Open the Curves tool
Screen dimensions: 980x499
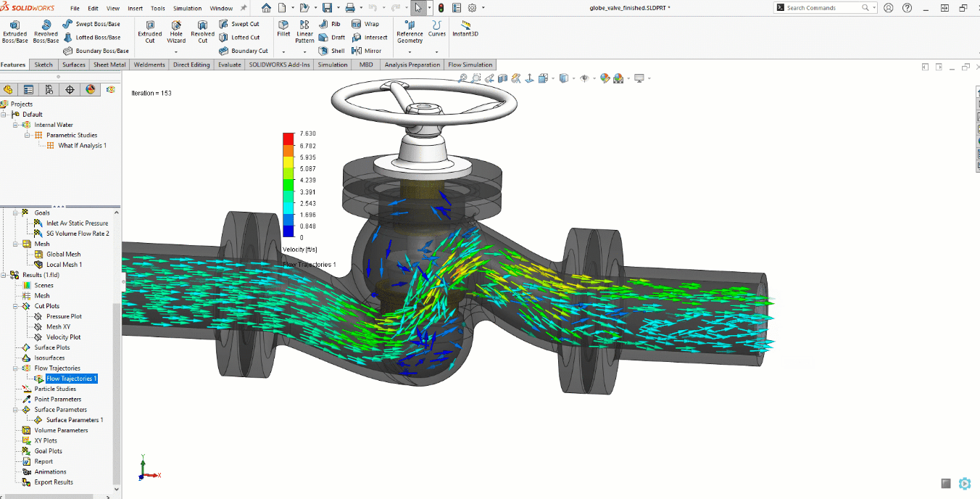coord(437,28)
